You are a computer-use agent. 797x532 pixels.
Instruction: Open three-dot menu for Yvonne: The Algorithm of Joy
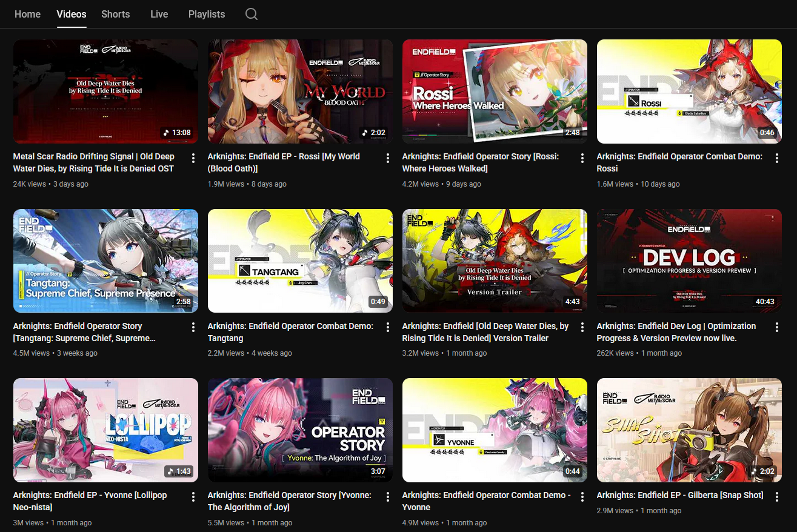click(x=388, y=497)
